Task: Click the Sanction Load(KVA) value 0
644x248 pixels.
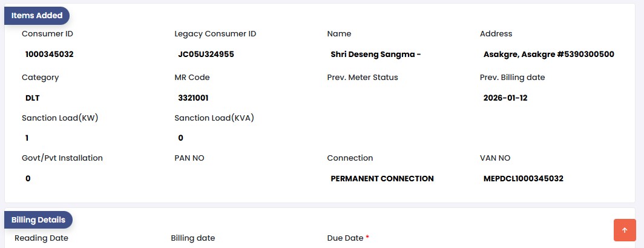Action: click(x=180, y=138)
